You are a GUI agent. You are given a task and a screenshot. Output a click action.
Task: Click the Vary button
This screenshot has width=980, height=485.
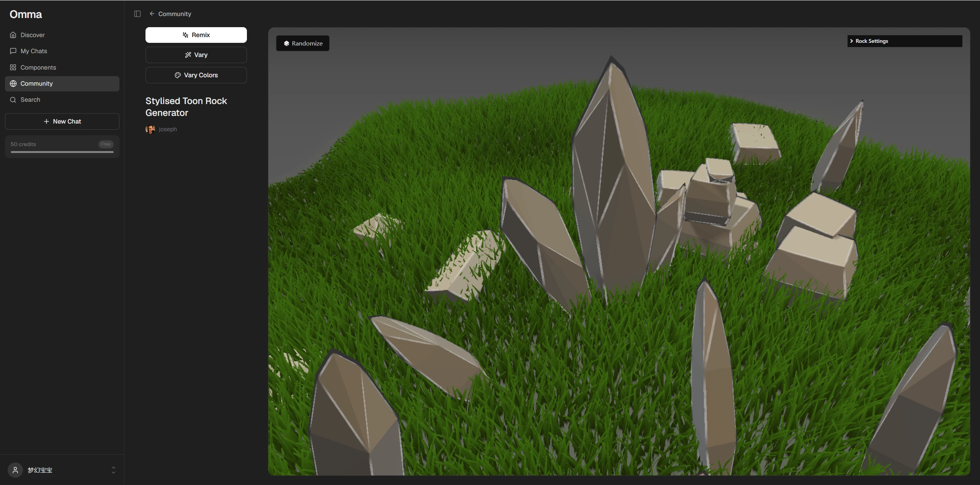[196, 55]
